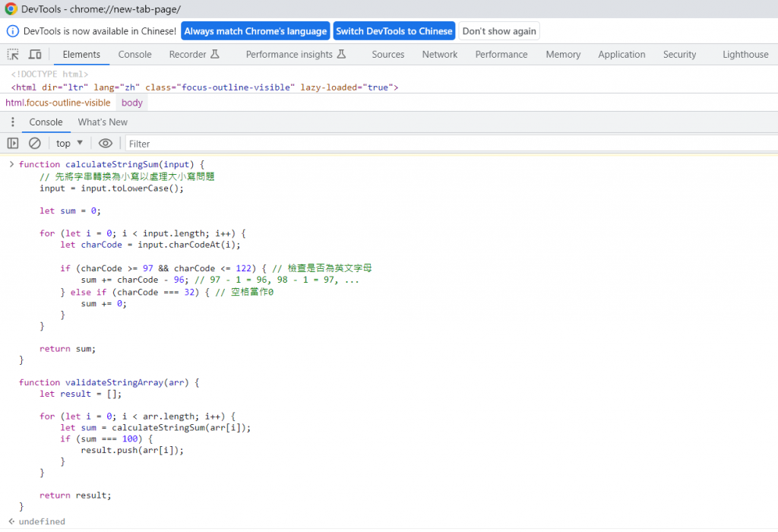Click the Chrome logo in title bar
The height and width of the screenshot is (532, 778).
point(11,9)
